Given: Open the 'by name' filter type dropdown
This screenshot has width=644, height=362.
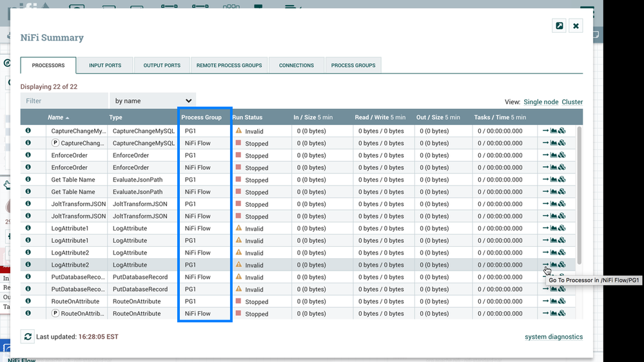Looking at the screenshot, I should click(x=153, y=101).
